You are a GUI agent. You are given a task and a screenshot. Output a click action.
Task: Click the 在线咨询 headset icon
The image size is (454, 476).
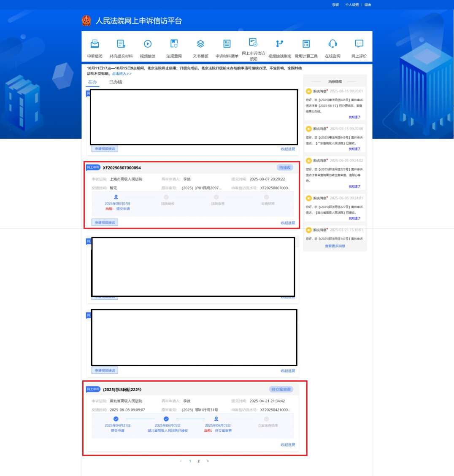tap(332, 44)
